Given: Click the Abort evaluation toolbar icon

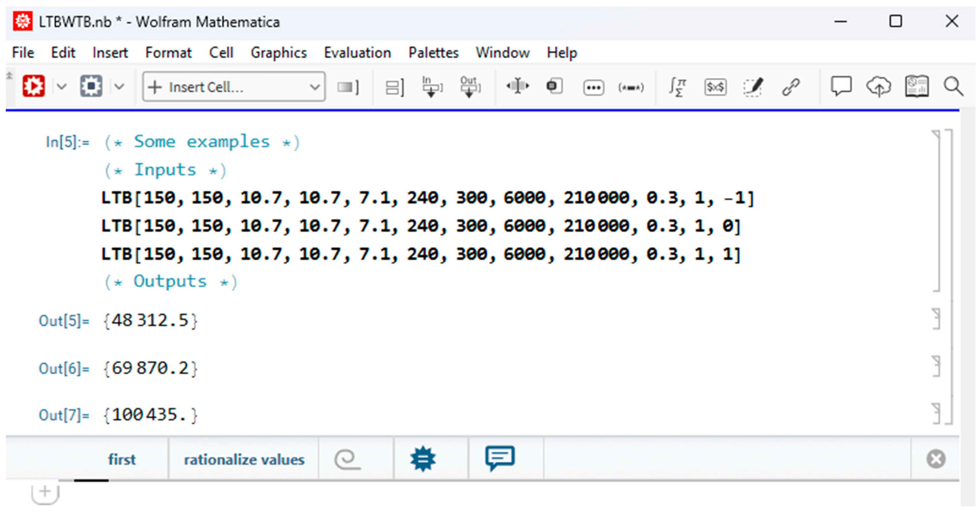Looking at the screenshot, I should (91, 86).
